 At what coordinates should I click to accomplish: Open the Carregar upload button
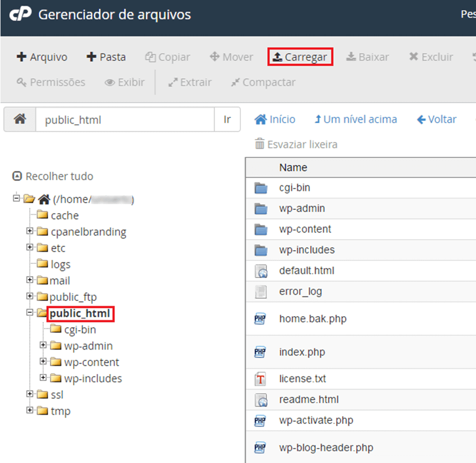point(300,57)
